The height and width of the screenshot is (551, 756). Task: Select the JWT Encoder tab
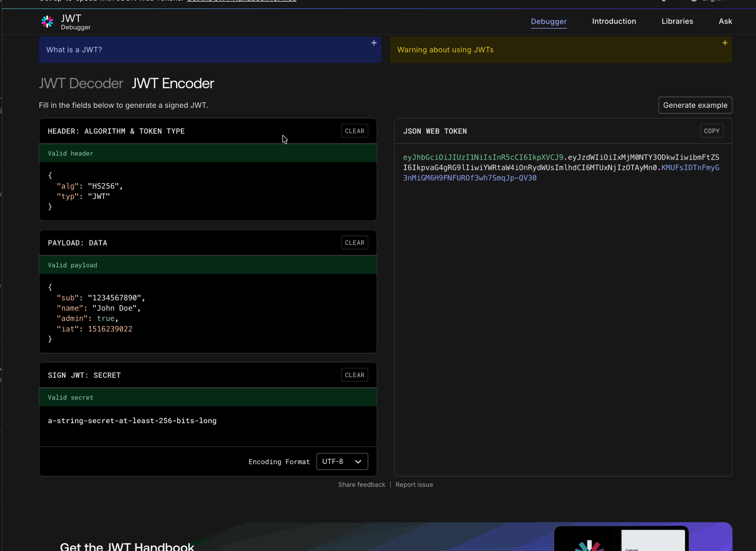(x=173, y=83)
